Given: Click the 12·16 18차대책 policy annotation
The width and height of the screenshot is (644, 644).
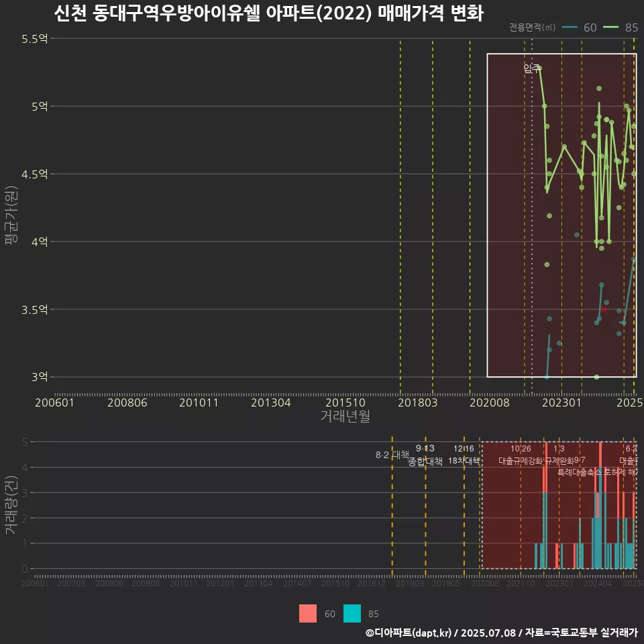Looking at the screenshot, I should pos(464,455).
